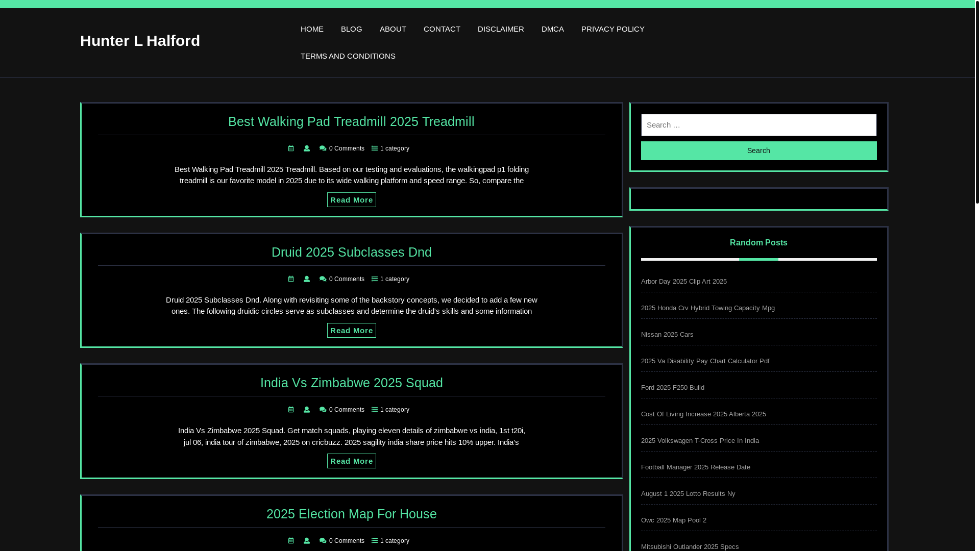Open the DMCA page
This screenshot has height=551, width=980.
point(552,29)
